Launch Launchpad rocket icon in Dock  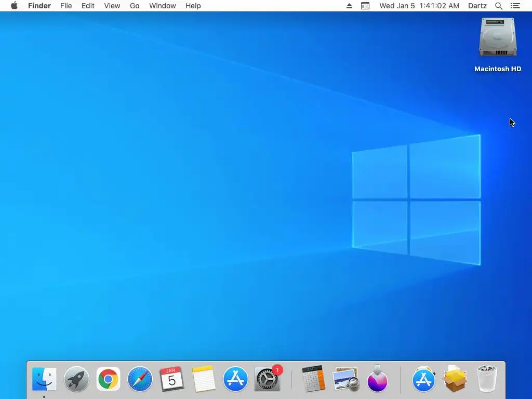76,379
